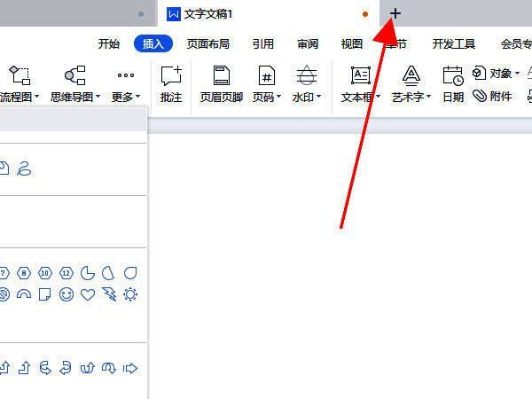Select the striped right arrow shape
The height and width of the screenshot is (399, 532).
[x=130, y=367]
